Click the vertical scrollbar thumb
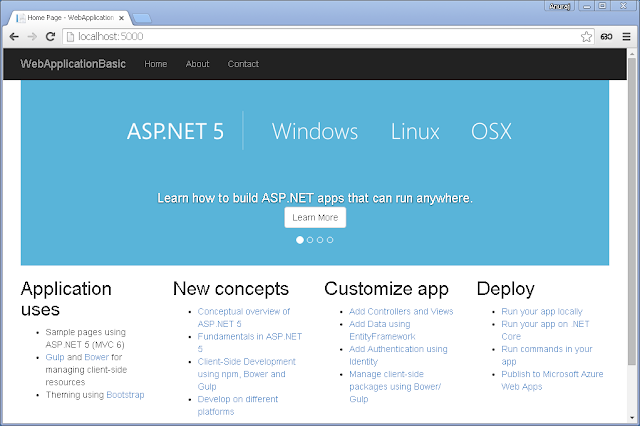The image size is (640, 426). point(632,211)
